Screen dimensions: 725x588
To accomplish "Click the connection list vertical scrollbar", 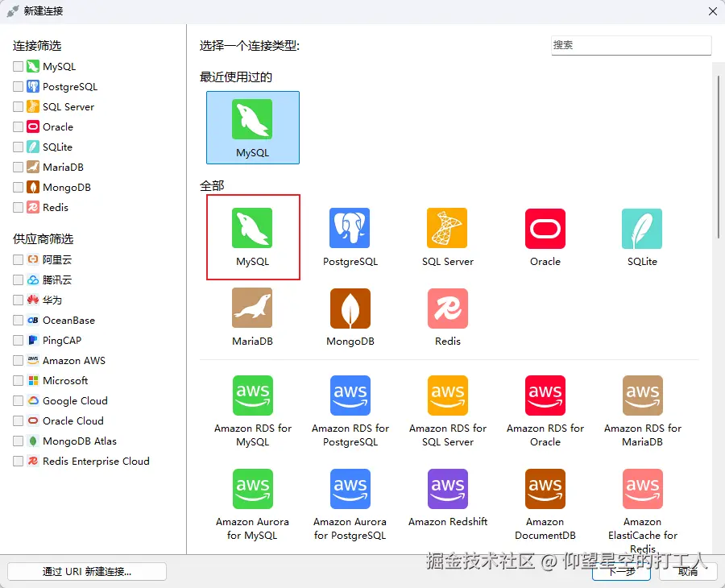I will [x=718, y=157].
